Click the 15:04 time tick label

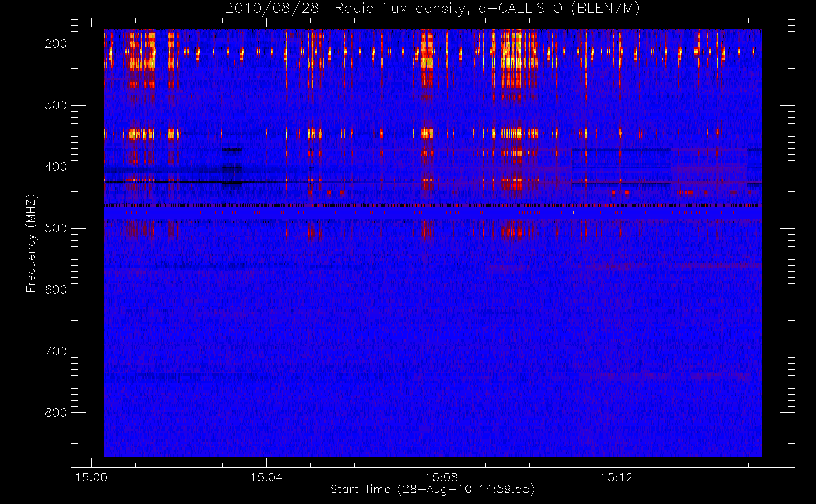(x=266, y=477)
